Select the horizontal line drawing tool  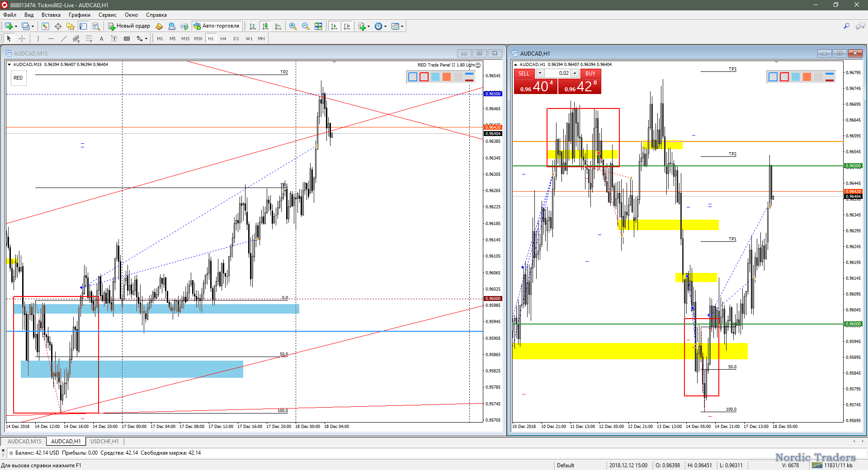(51, 39)
